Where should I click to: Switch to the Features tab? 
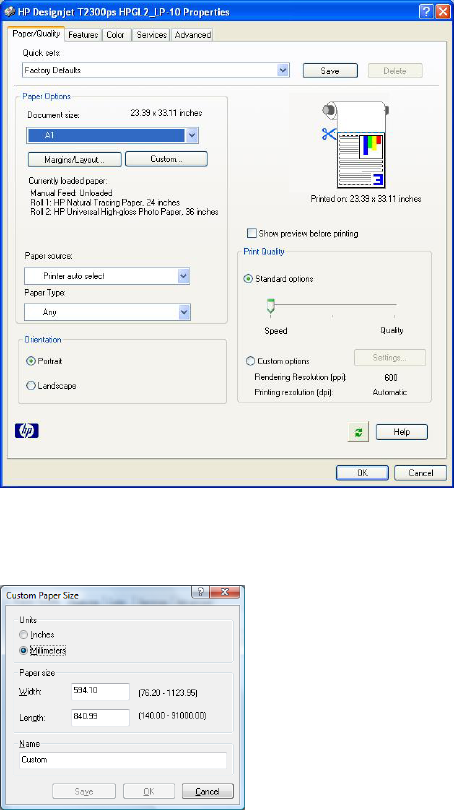click(x=83, y=35)
